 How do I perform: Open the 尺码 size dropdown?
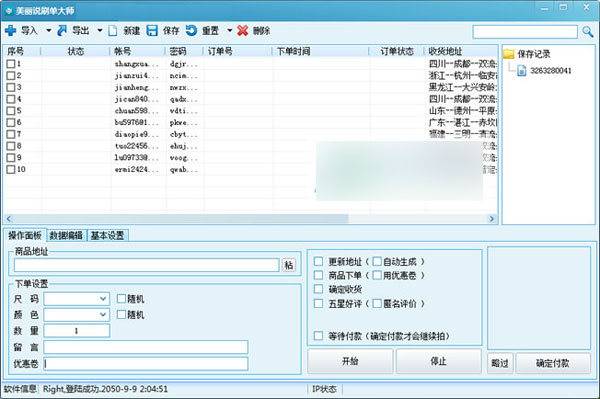pyautogui.click(x=103, y=299)
